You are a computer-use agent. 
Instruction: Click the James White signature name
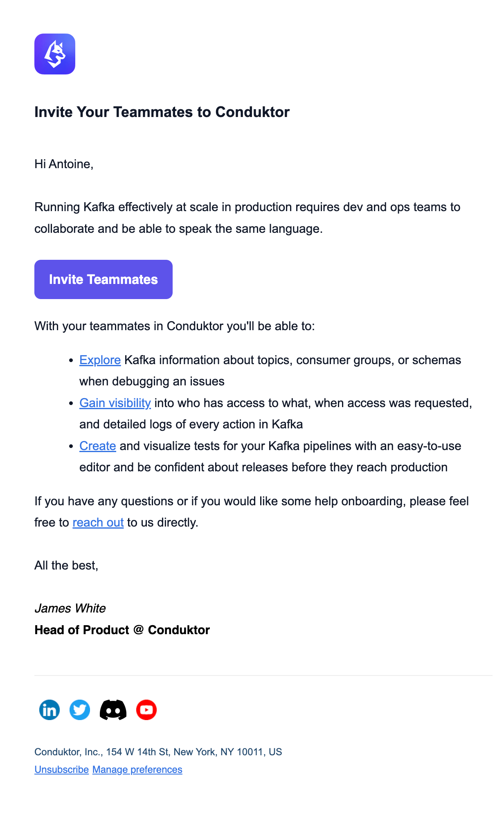pyautogui.click(x=70, y=608)
